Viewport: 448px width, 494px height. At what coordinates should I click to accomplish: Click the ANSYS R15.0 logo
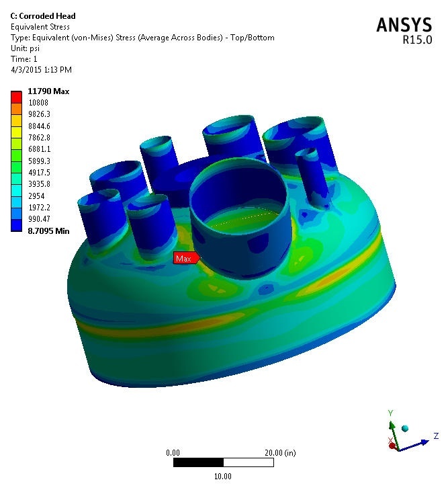[404, 29]
